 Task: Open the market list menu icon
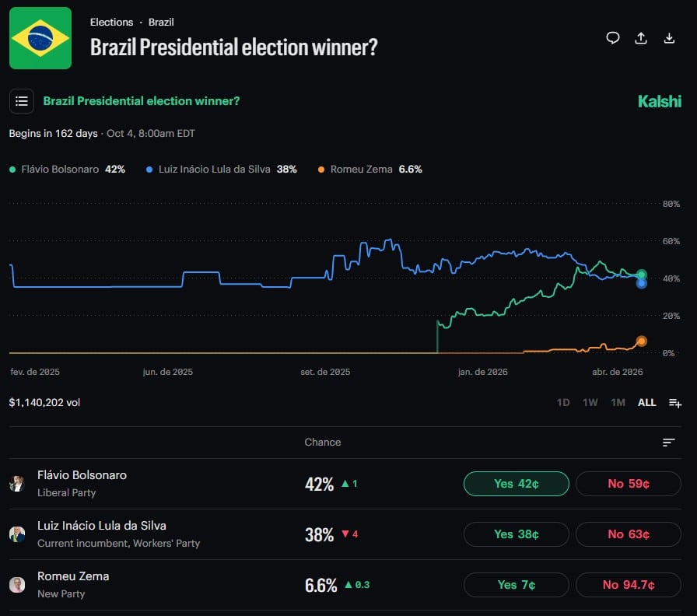click(22, 101)
